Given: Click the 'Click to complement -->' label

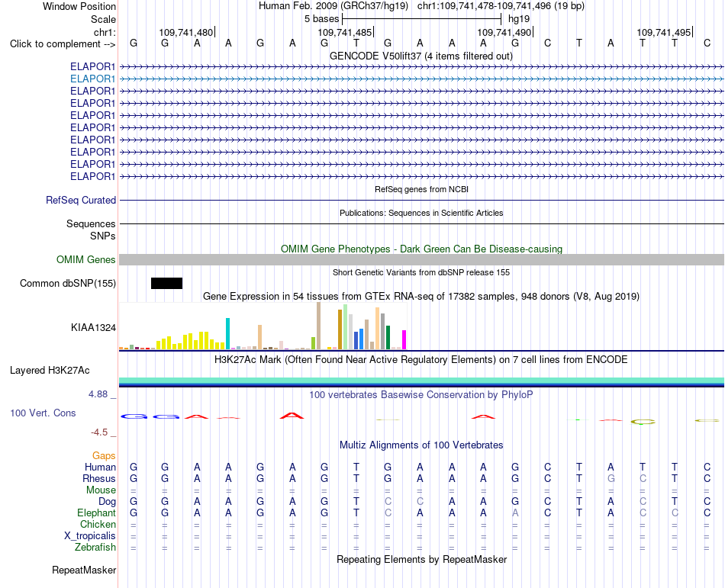Looking at the screenshot, I should [63, 44].
